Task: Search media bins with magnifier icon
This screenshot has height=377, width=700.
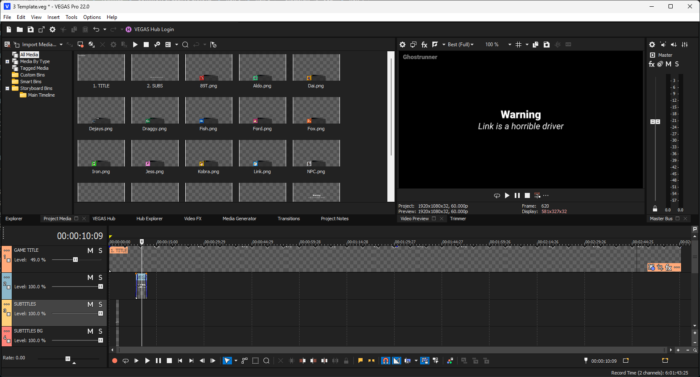Action: (x=185, y=45)
